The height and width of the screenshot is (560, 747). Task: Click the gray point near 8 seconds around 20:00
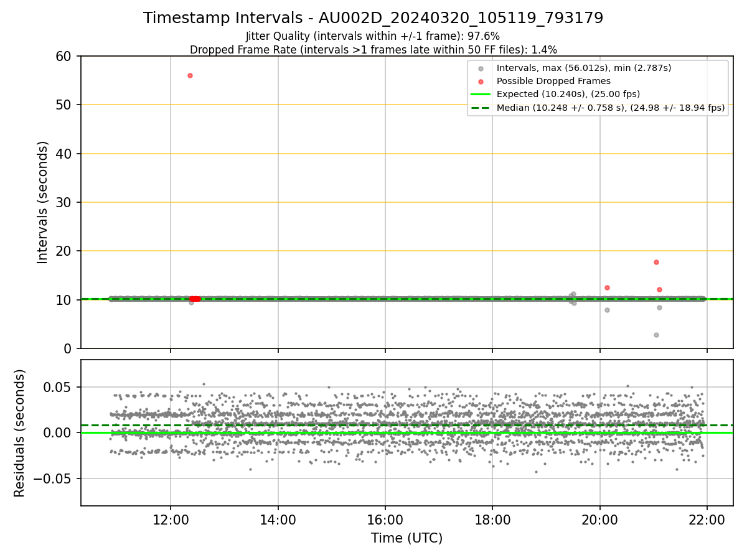(607, 310)
